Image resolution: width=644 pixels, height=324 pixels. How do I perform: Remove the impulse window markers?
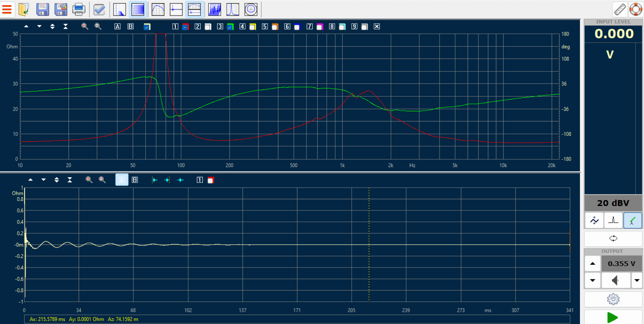180,180
